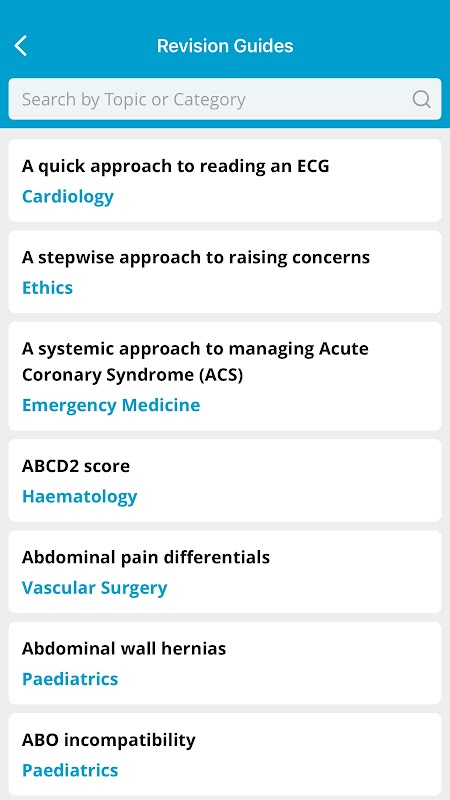The height and width of the screenshot is (800, 450).
Task: Select Paediatrics under ABO incompatibility
Action: point(70,770)
